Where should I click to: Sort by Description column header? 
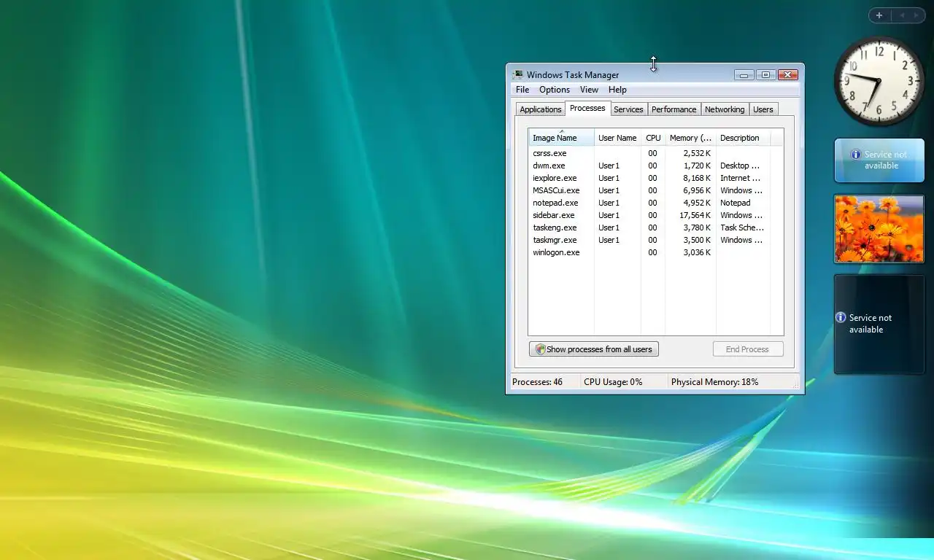[743, 138]
